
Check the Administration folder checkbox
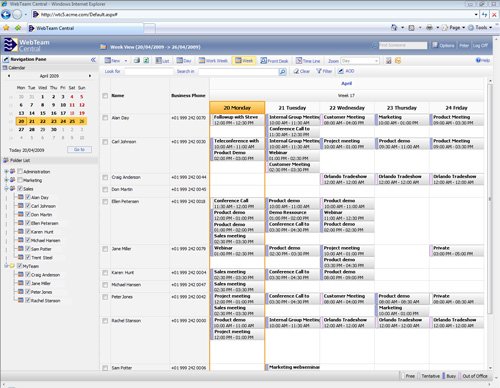pyautogui.click(x=20, y=171)
